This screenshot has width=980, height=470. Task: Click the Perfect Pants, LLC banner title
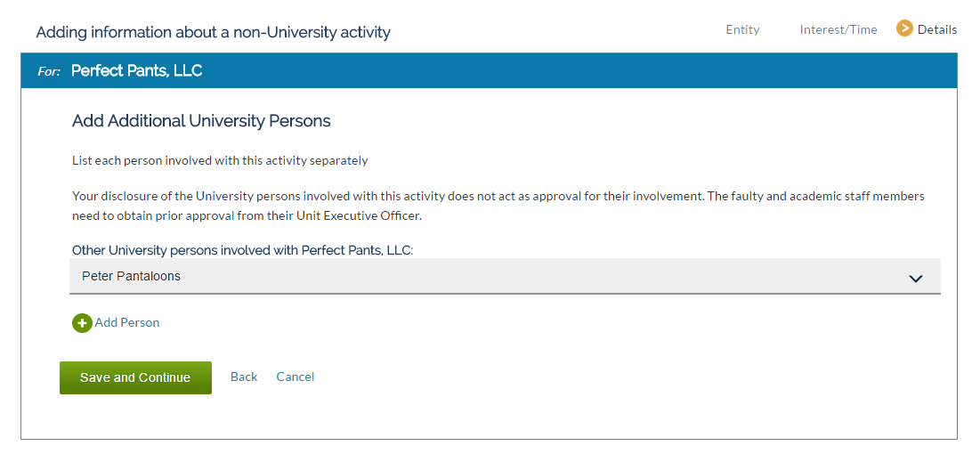(137, 70)
